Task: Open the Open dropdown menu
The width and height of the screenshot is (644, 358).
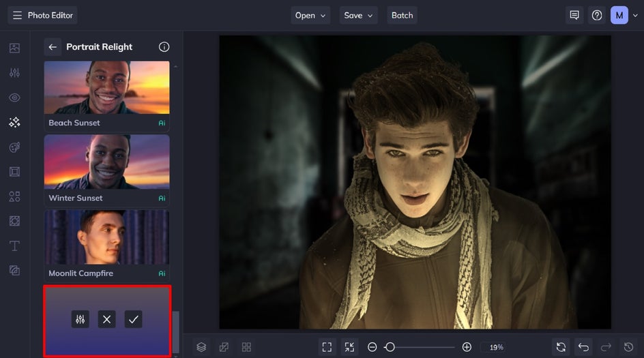Action: 310,15
